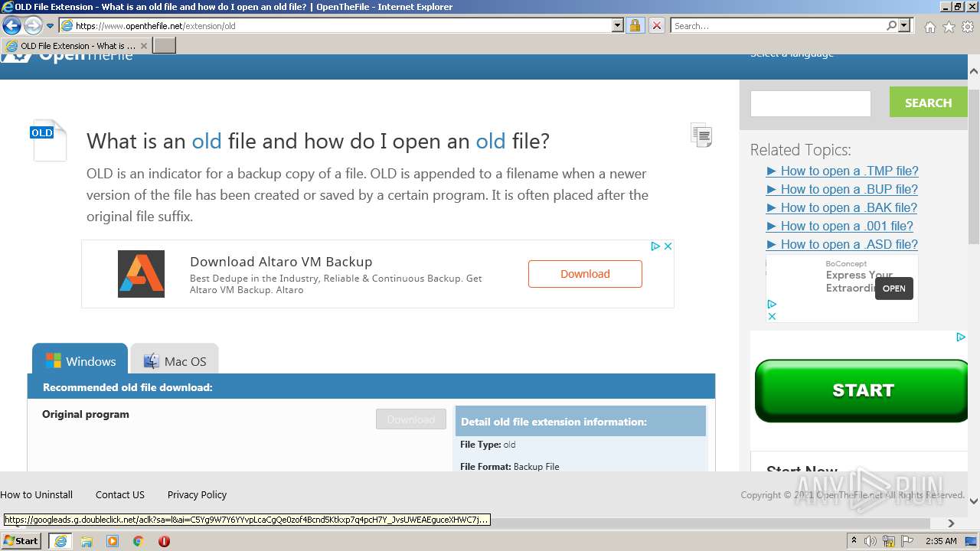Click AdChoices icon above START ad
Image resolution: width=980 pixels, height=551 pixels.
960,337
